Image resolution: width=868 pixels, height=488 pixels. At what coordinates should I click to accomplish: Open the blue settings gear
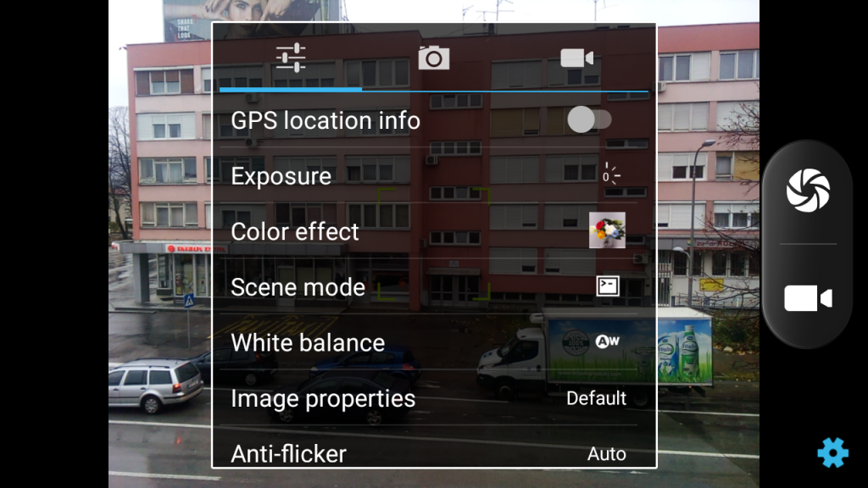coord(832,452)
